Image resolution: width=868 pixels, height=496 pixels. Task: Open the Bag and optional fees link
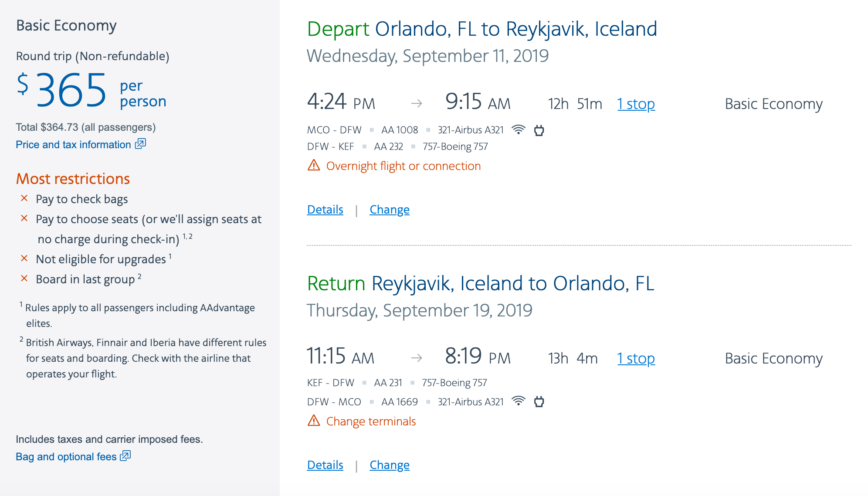[x=66, y=457]
